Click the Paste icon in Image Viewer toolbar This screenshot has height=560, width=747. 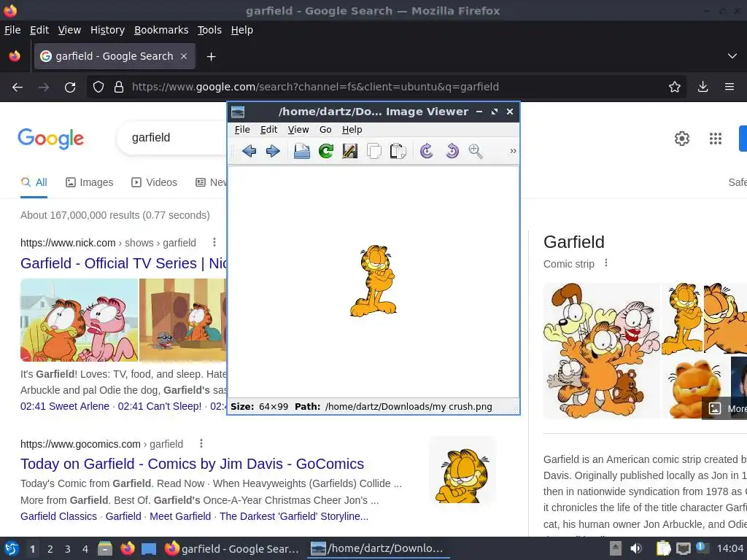(398, 152)
